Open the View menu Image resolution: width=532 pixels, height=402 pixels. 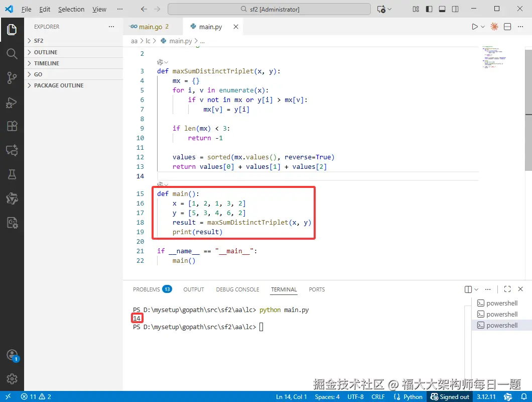(99, 9)
